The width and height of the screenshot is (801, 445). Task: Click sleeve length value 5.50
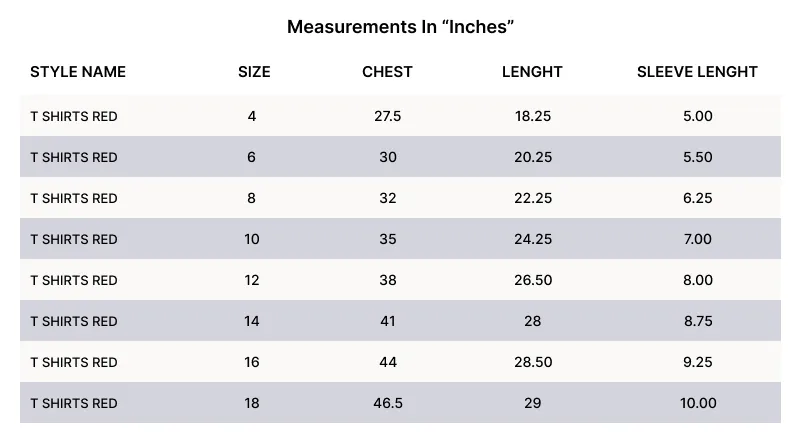(697, 157)
